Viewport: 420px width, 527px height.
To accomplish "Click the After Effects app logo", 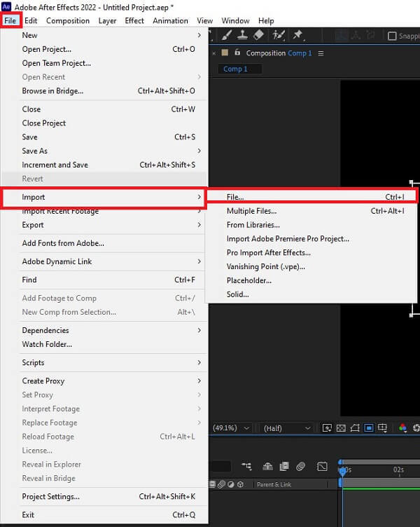I will click(x=6, y=6).
